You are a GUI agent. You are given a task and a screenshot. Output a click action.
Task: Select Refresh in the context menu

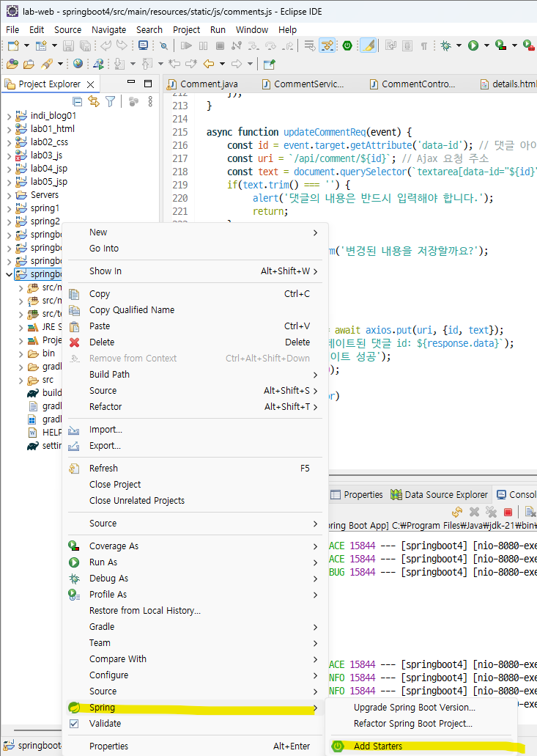pos(195,468)
